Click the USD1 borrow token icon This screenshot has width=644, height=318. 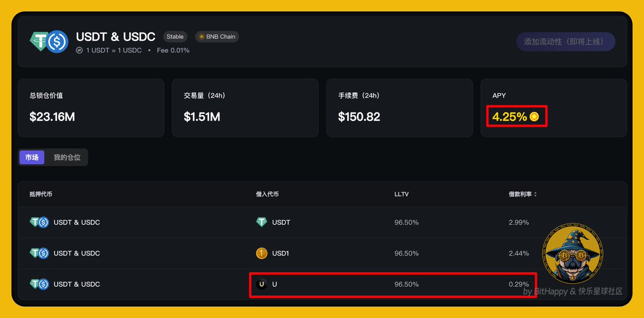(x=261, y=253)
